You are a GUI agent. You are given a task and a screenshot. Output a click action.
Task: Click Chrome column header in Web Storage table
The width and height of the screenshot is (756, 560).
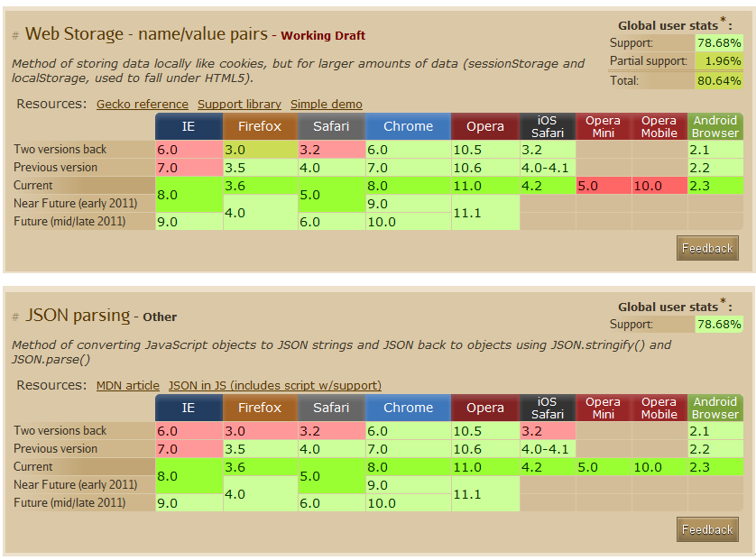tap(408, 126)
